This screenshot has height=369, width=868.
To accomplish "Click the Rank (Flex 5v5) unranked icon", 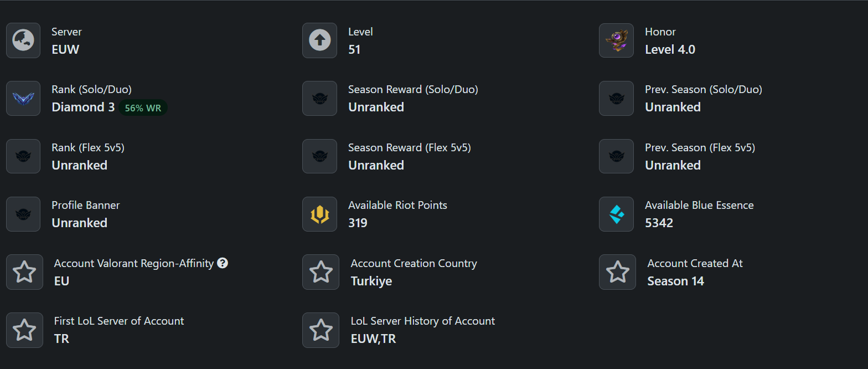I will (x=23, y=156).
